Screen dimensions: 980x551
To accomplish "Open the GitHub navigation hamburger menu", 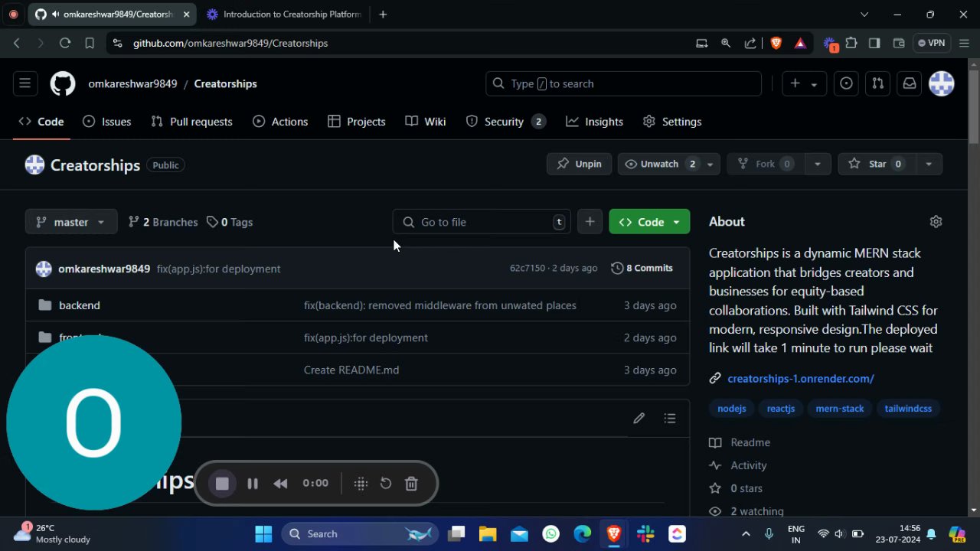I will tap(24, 83).
